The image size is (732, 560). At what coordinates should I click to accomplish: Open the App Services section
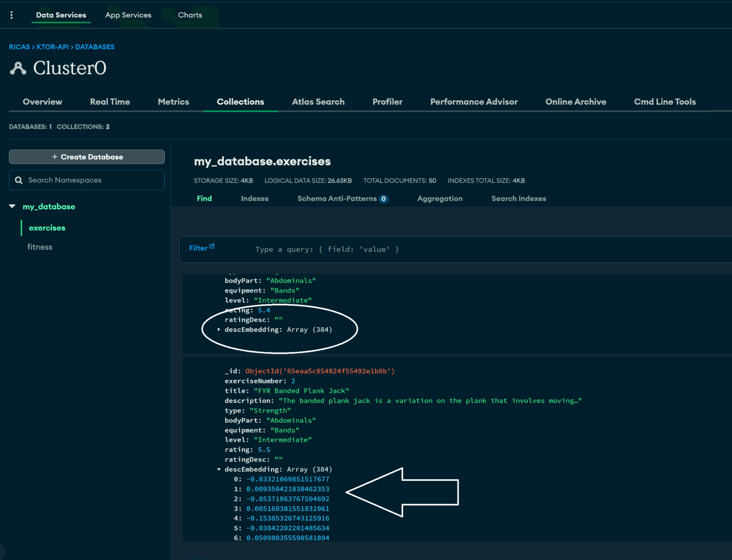point(128,15)
